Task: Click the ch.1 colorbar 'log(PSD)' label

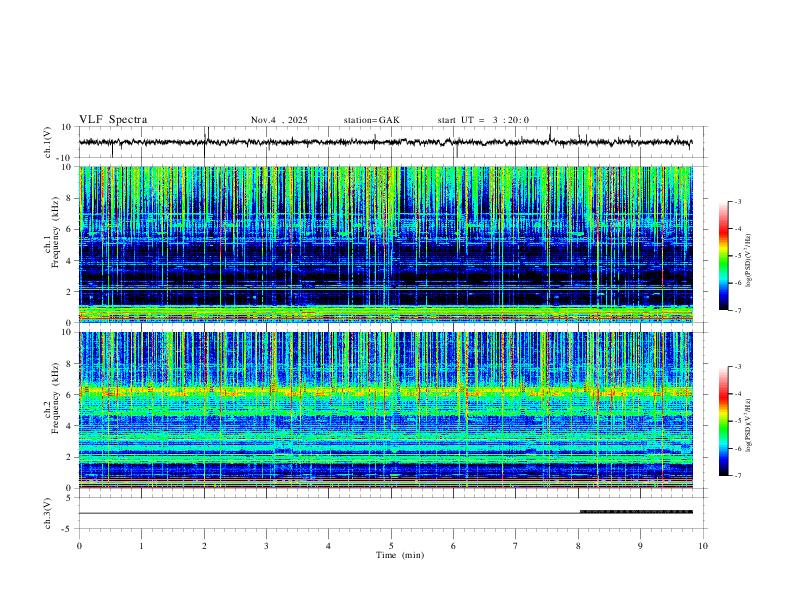Action: (x=749, y=261)
